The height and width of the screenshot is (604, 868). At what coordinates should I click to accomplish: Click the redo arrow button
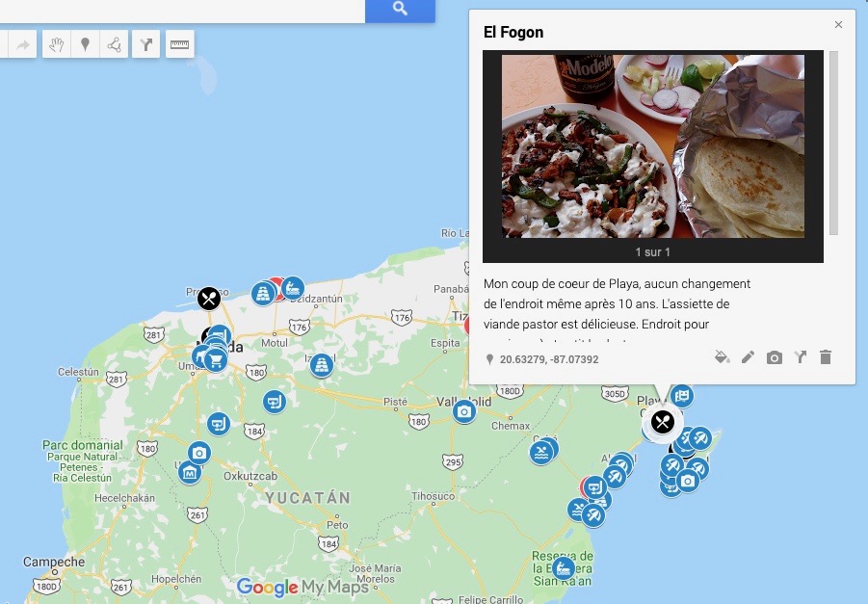tap(23, 44)
